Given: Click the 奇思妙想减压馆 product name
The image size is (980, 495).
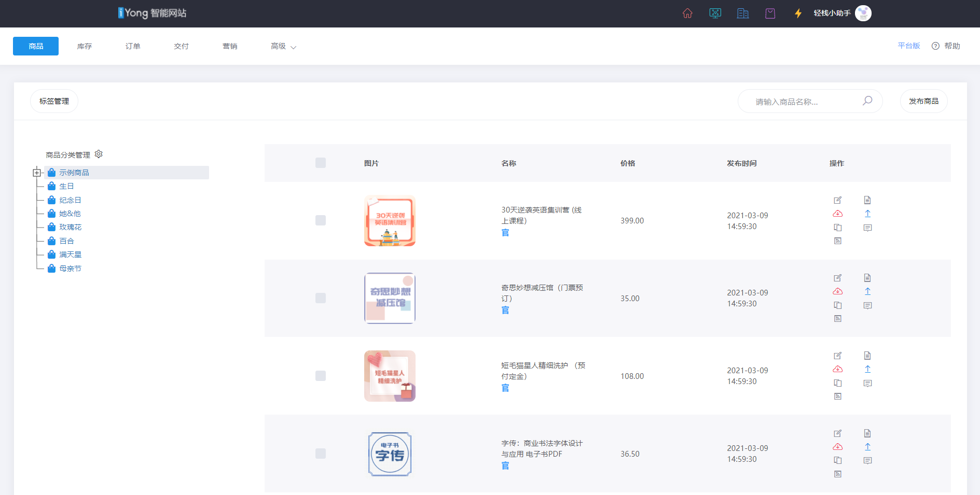Looking at the screenshot, I should [542, 293].
